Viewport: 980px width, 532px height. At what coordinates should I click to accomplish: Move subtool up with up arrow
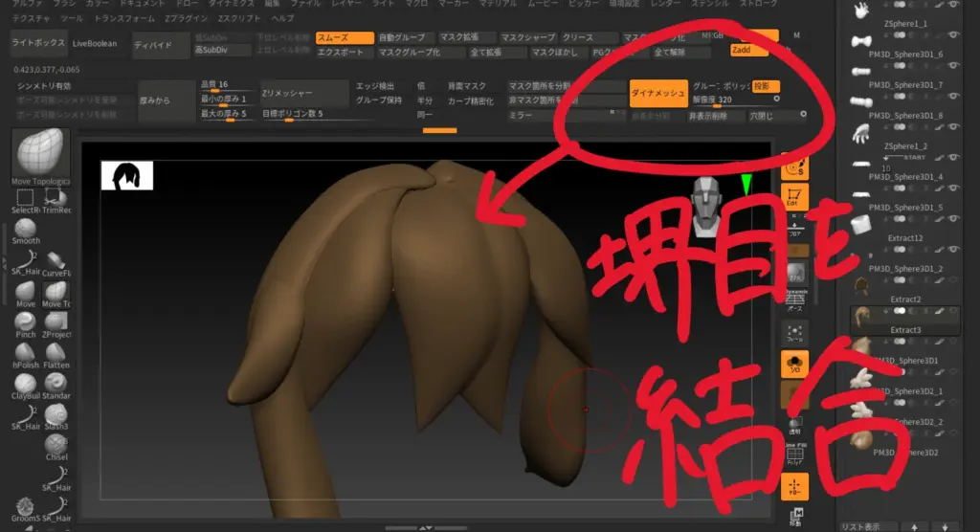coord(914,527)
